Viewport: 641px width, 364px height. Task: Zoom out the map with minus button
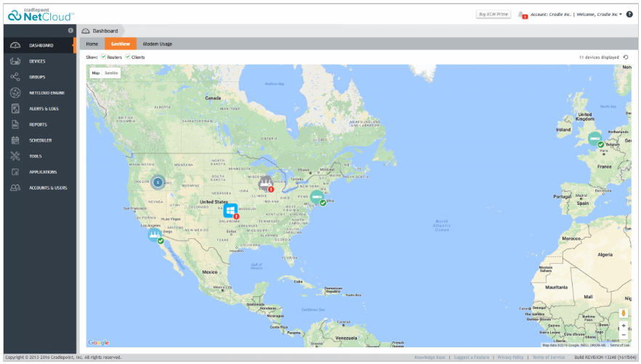tap(624, 335)
